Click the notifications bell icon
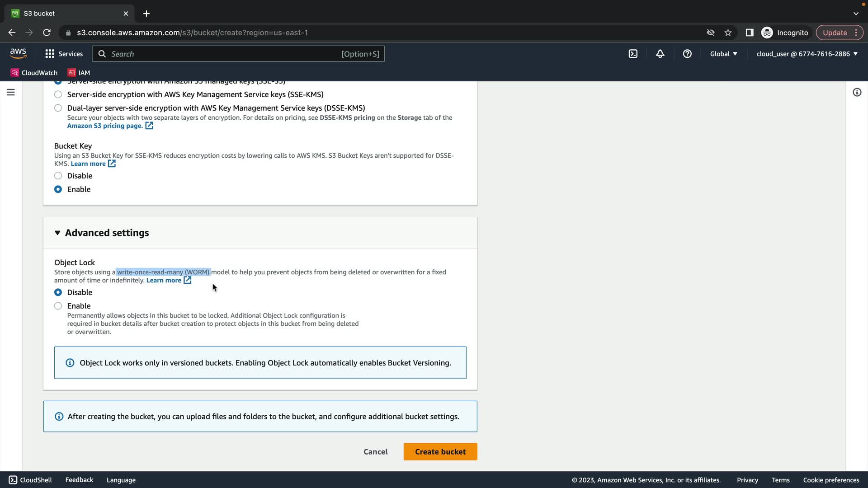The height and width of the screenshot is (488, 868). point(660,54)
